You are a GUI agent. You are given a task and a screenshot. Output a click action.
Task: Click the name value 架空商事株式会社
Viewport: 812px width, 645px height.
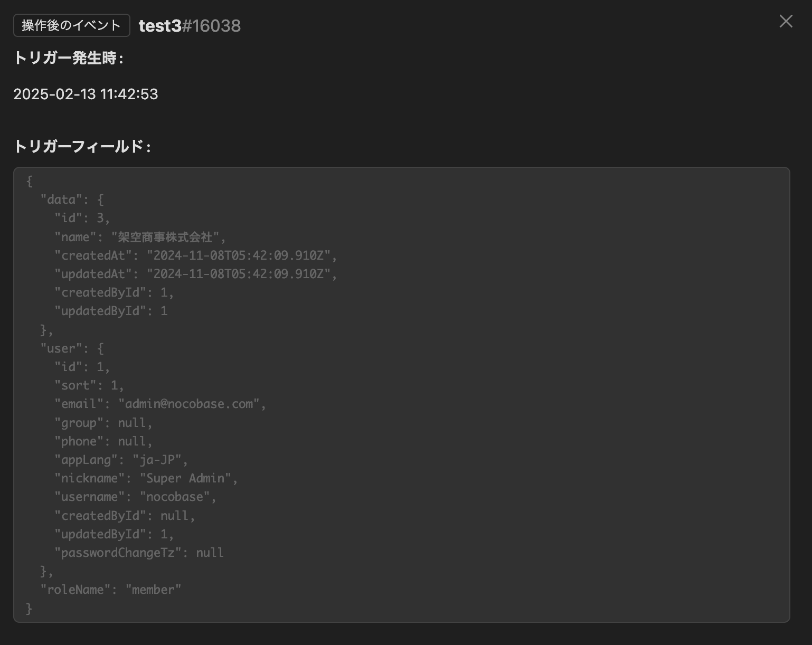pos(165,237)
